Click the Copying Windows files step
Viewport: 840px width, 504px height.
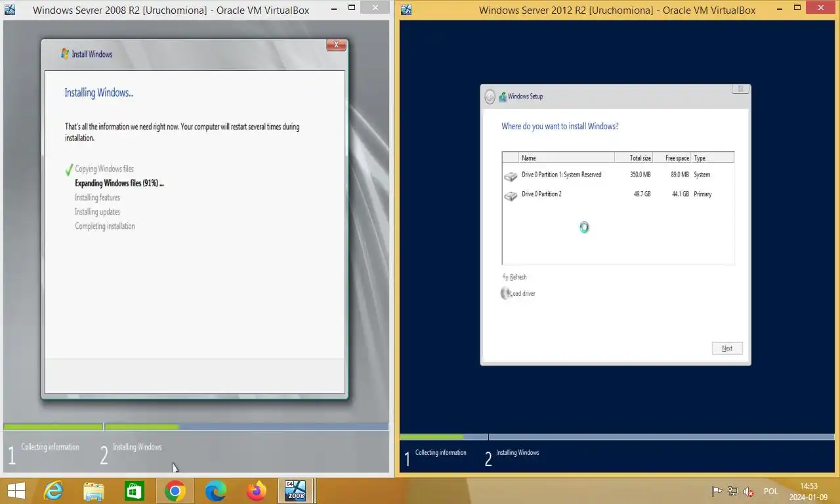click(x=104, y=169)
